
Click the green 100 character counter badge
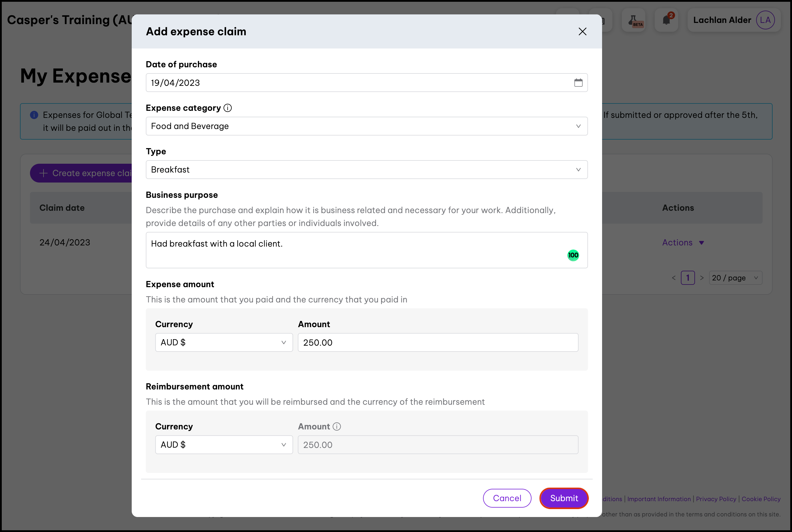(x=573, y=255)
